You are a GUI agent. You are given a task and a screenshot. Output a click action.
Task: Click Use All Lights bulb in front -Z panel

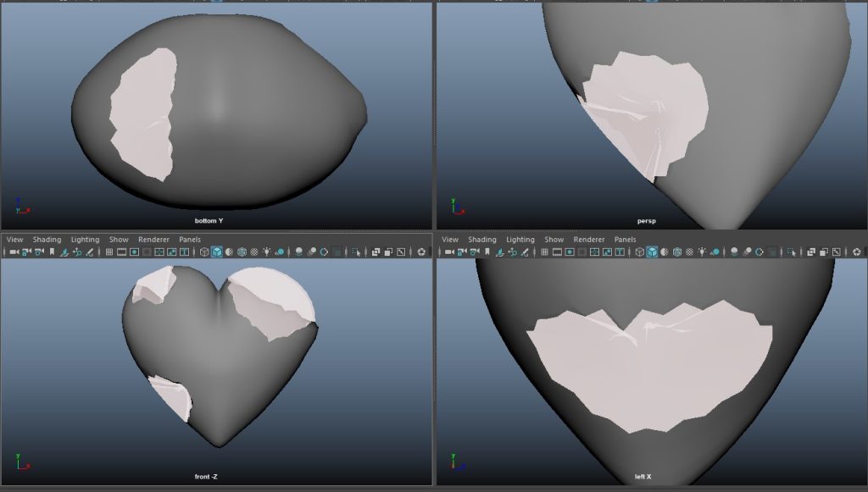[x=267, y=252]
